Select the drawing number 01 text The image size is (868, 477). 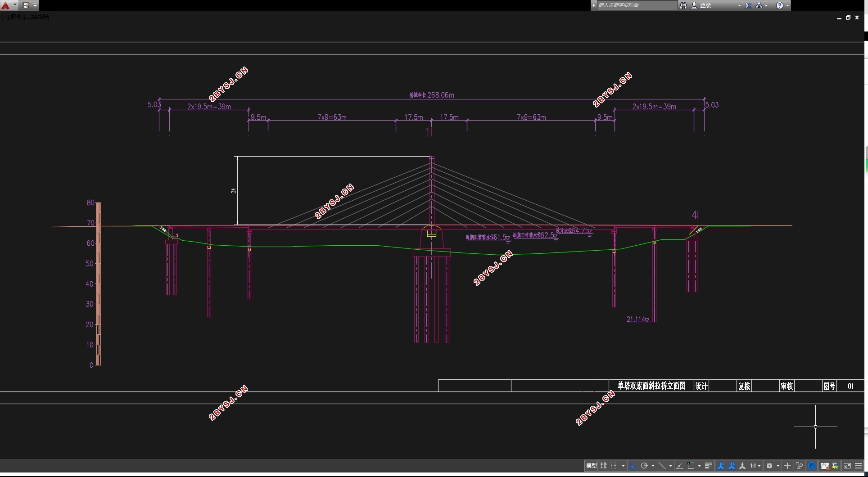click(x=850, y=386)
